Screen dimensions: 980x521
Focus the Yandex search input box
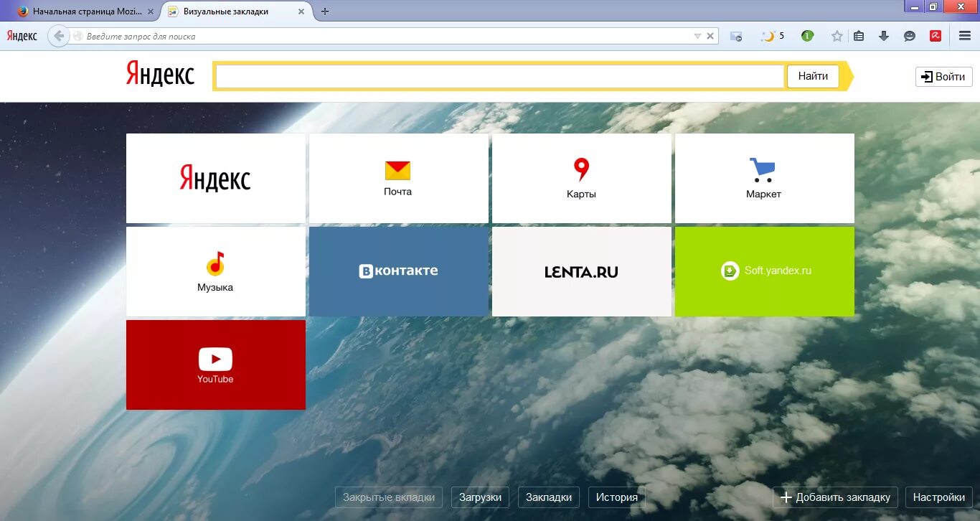click(499, 76)
